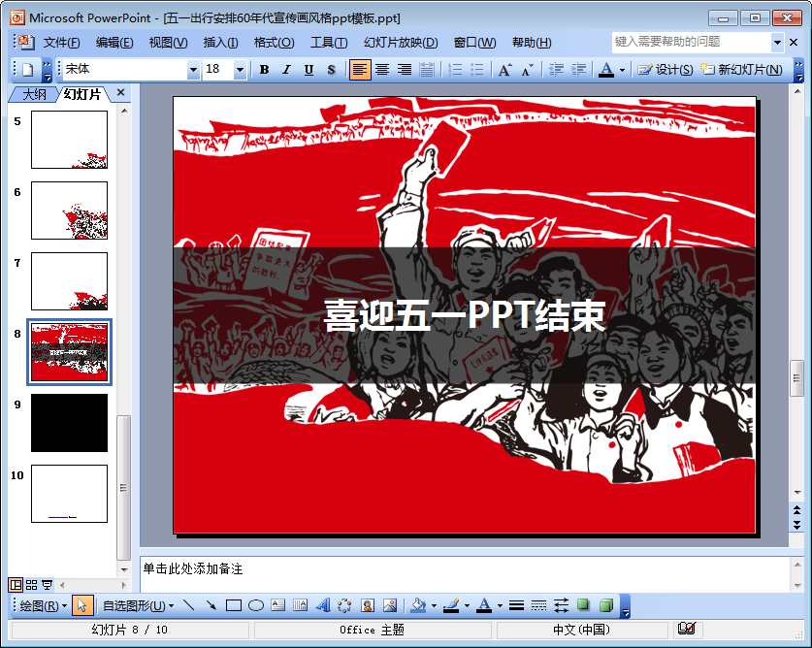
Task: Align text to the right
Action: [x=405, y=70]
